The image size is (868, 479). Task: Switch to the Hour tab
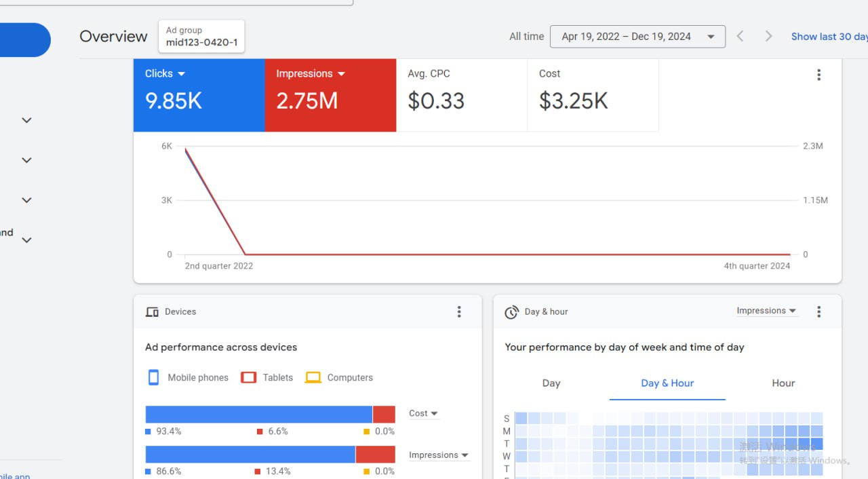pos(783,383)
